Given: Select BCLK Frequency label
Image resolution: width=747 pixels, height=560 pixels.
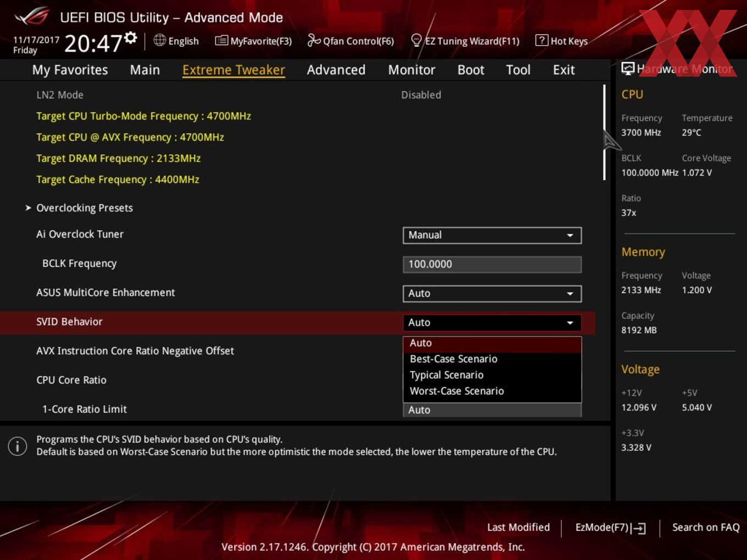Looking at the screenshot, I should point(79,264).
